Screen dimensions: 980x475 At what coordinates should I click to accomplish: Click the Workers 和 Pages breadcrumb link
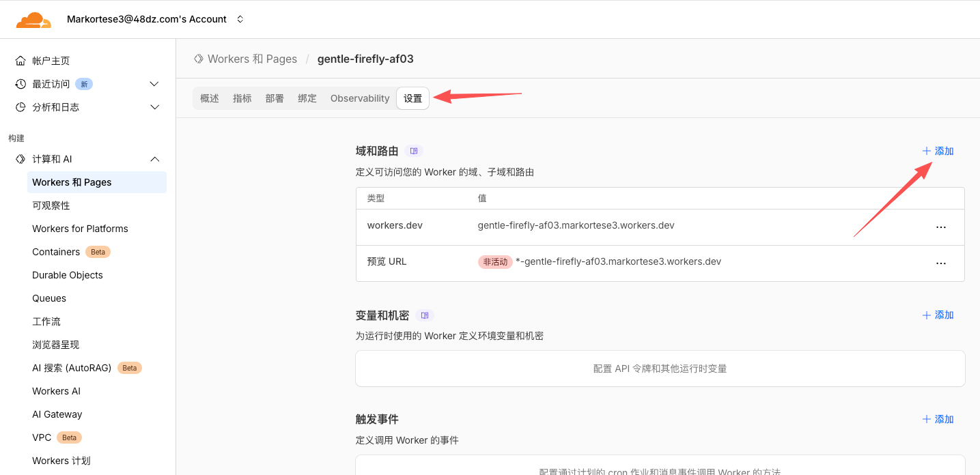point(252,59)
